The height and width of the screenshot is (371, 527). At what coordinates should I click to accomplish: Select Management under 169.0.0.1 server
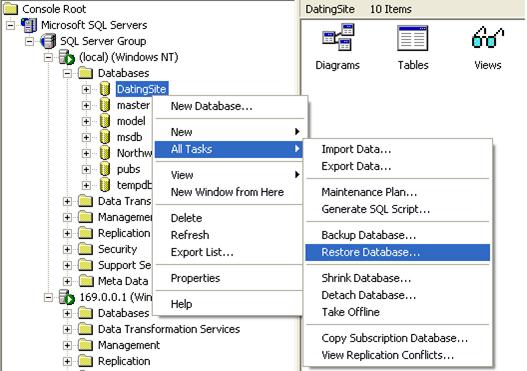pos(129,345)
